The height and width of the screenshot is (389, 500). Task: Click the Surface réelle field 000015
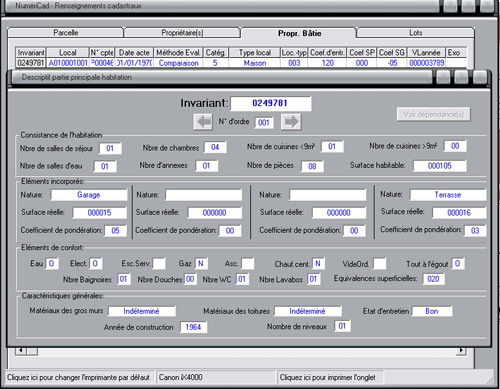point(100,213)
